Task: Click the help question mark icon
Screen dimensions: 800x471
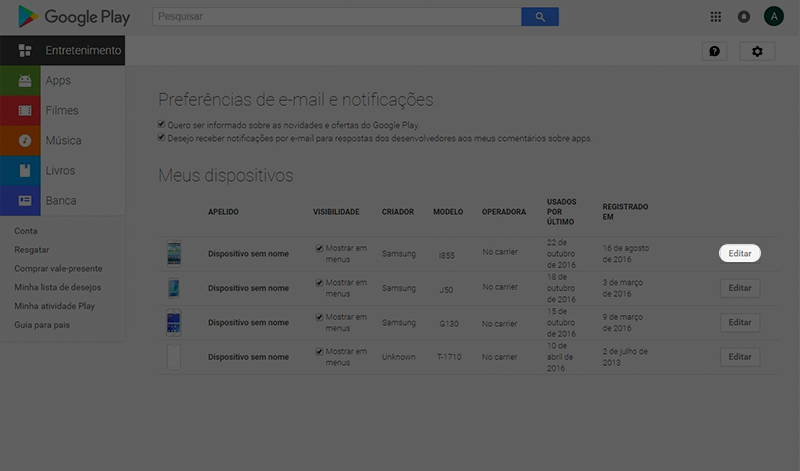Action: [714, 51]
